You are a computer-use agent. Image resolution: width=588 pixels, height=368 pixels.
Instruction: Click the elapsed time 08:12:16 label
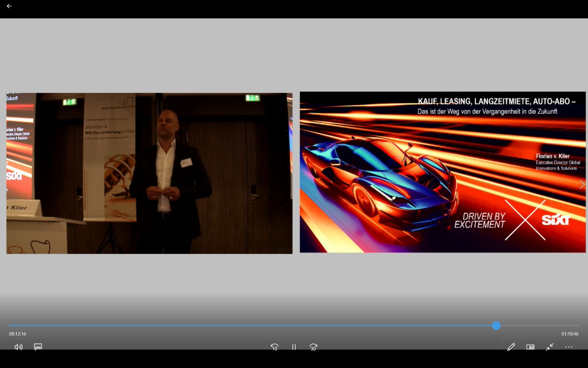17,334
